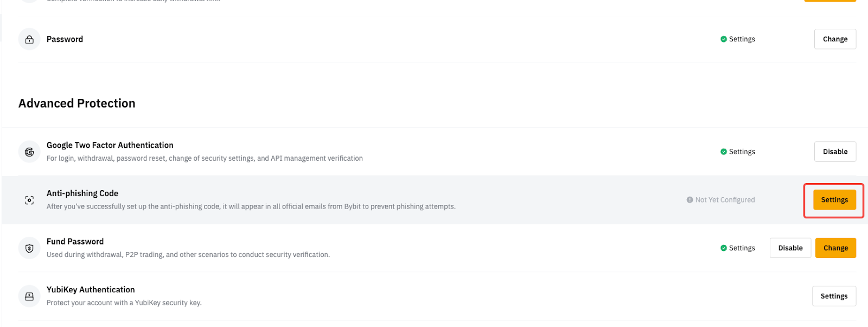Select the Anti-phishing Code title text
This screenshot has height=327, width=868.
(x=82, y=193)
